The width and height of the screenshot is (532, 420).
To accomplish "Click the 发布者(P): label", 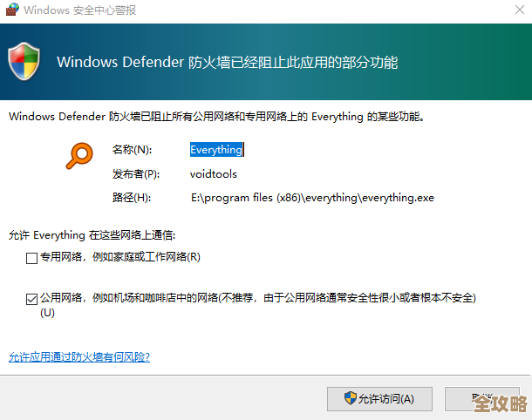I will pyautogui.click(x=136, y=174).
